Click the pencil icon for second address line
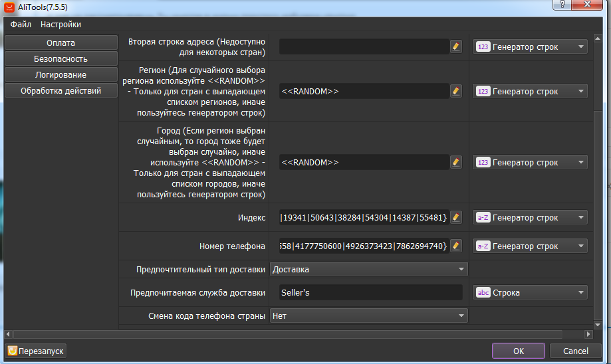Image resolution: width=611 pixels, height=364 pixels. [456, 46]
